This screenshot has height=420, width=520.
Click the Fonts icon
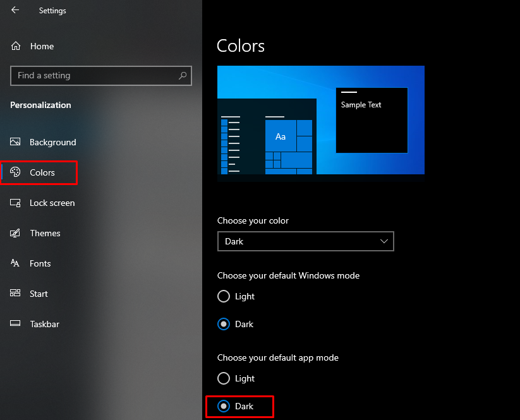[x=16, y=263]
